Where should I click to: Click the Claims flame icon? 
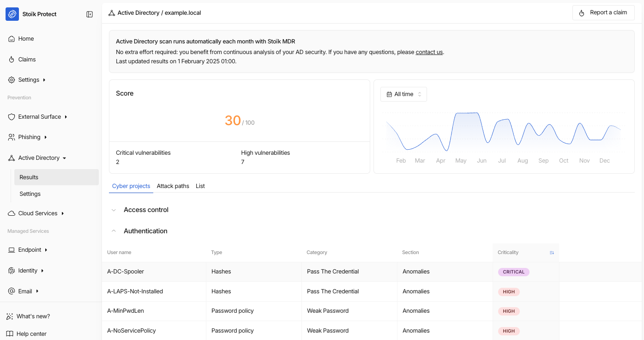click(x=12, y=60)
